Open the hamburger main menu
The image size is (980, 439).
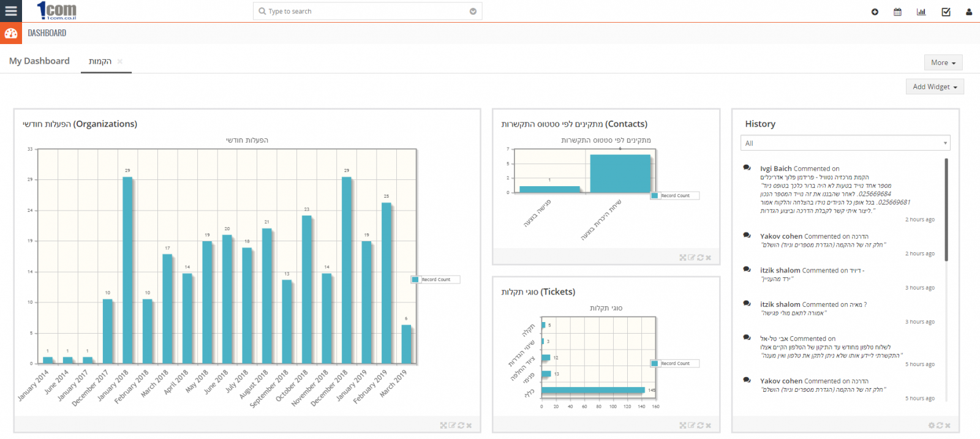point(11,11)
